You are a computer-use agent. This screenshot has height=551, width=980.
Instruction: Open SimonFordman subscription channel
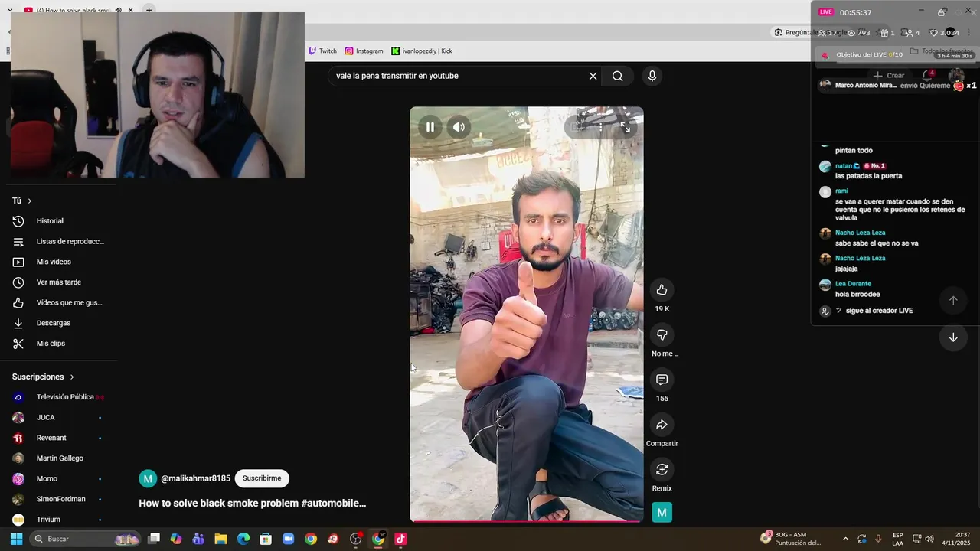59,499
